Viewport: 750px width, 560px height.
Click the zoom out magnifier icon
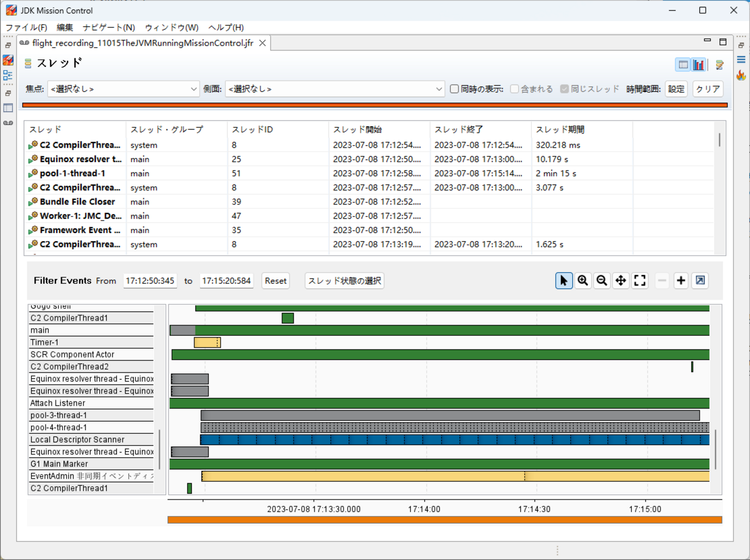click(x=602, y=281)
